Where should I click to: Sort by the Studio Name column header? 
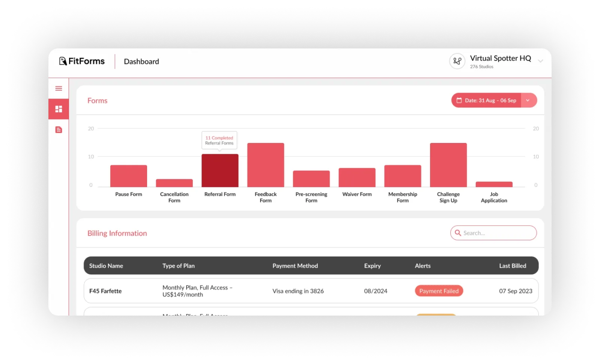pos(106,266)
